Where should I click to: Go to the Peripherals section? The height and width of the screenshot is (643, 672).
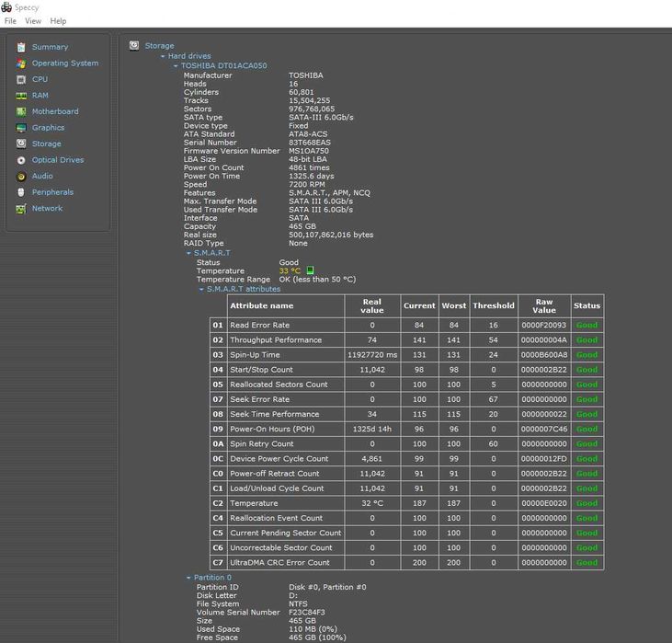pyautogui.click(x=52, y=192)
